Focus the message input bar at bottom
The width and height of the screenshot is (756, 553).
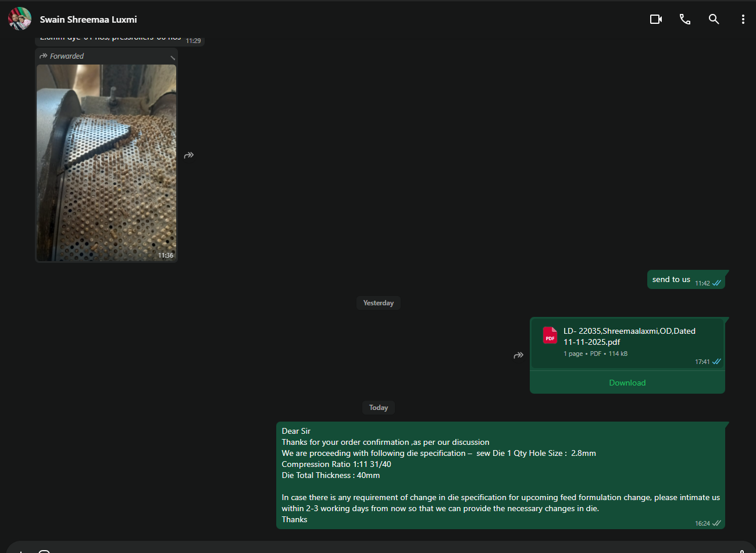point(378,548)
